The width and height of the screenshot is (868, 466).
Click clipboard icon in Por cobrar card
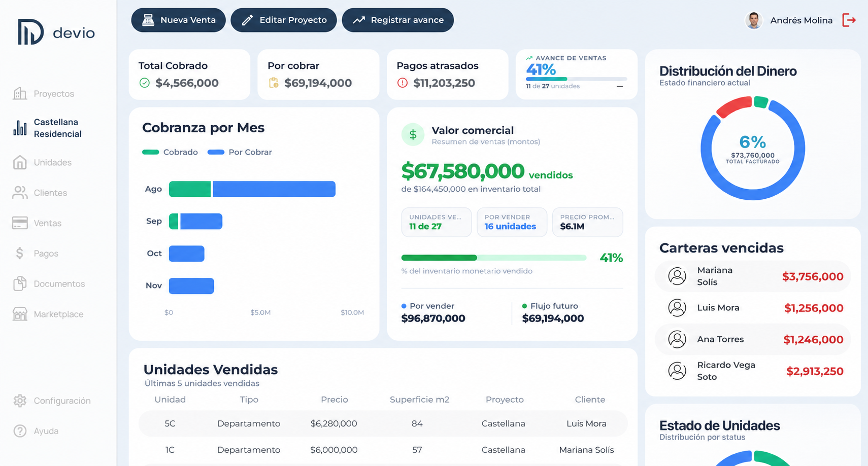[274, 83]
